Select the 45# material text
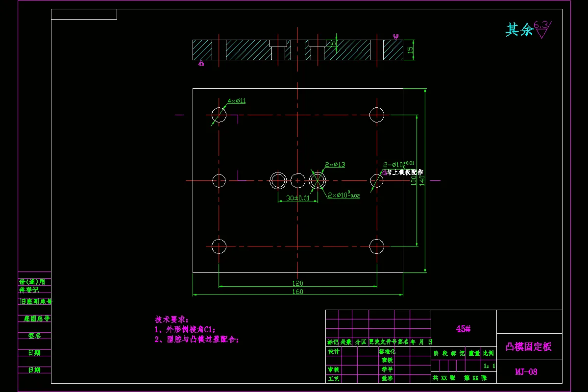Screen dimensions: 588x392 pos(463,329)
